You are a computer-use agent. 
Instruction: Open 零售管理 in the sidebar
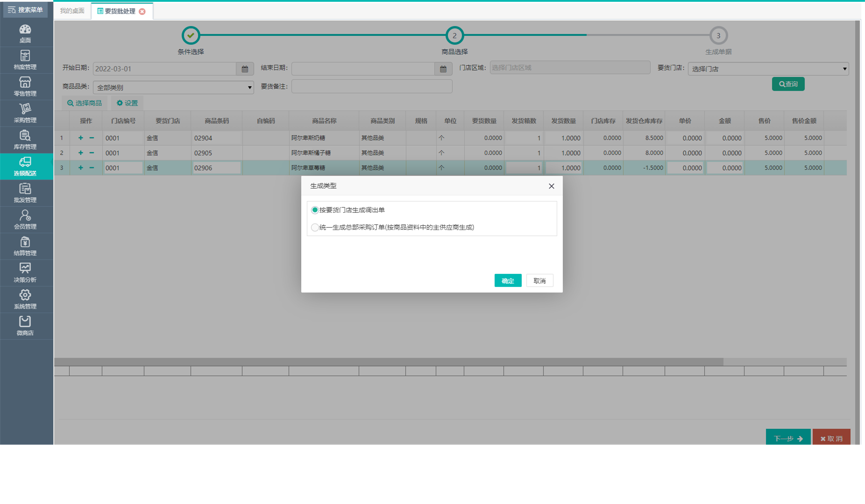pyautogui.click(x=25, y=87)
